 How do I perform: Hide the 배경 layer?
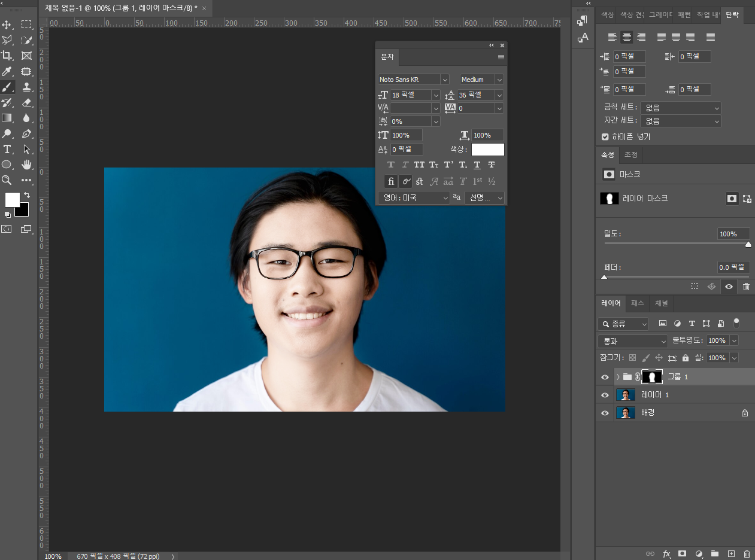(605, 413)
